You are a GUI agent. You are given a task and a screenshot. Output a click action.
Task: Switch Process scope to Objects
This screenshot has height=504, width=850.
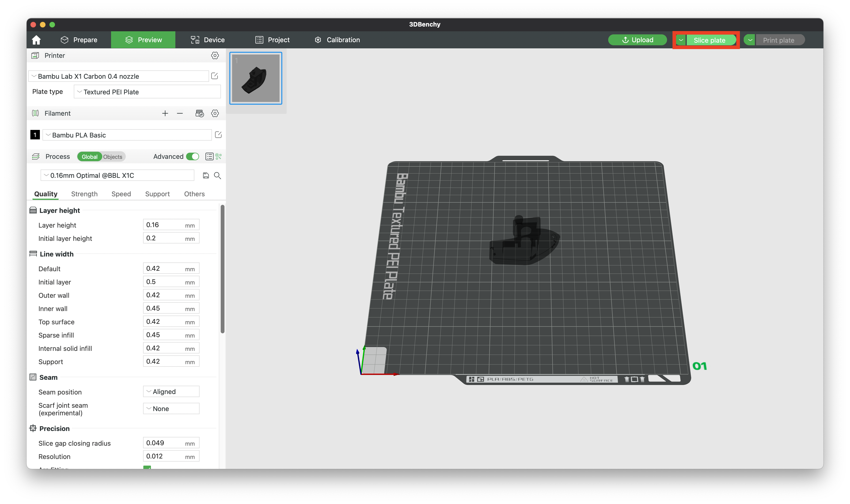(112, 156)
